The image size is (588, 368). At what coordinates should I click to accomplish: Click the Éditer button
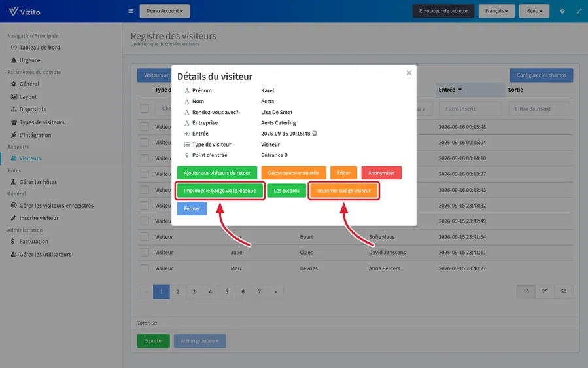[343, 173]
